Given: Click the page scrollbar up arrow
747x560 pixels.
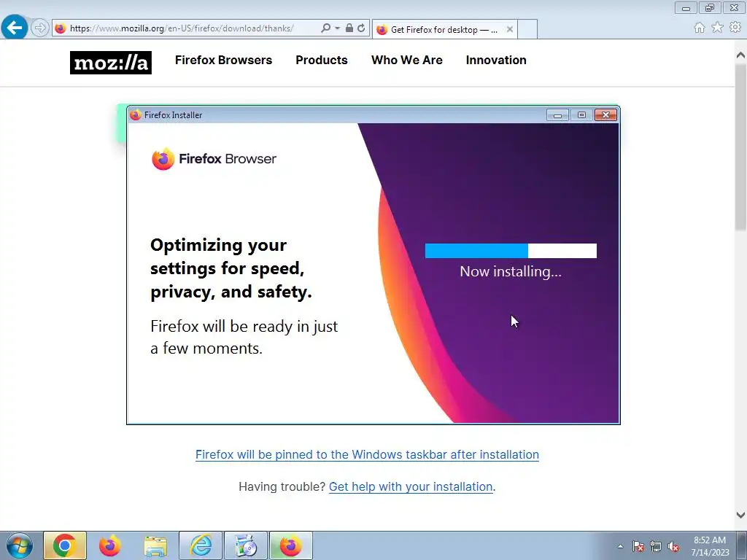Looking at the screenshot, I should click(x=741, y=55).
